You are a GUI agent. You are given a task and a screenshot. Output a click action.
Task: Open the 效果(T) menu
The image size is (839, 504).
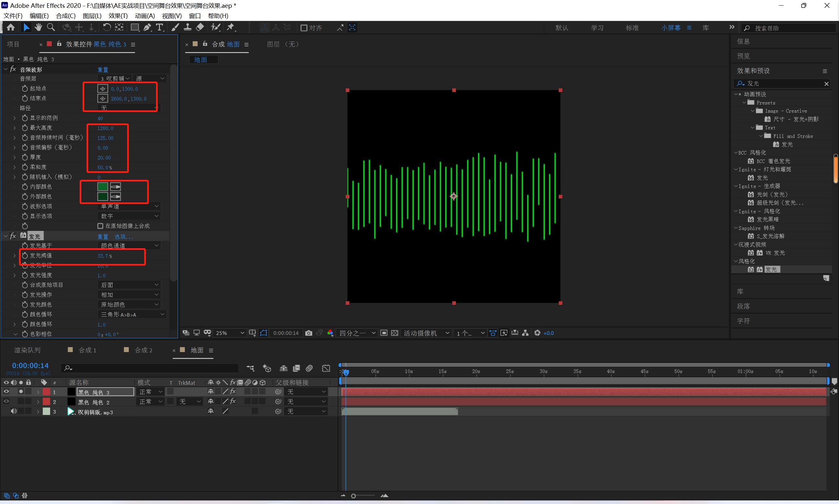(x=118, y=16)
